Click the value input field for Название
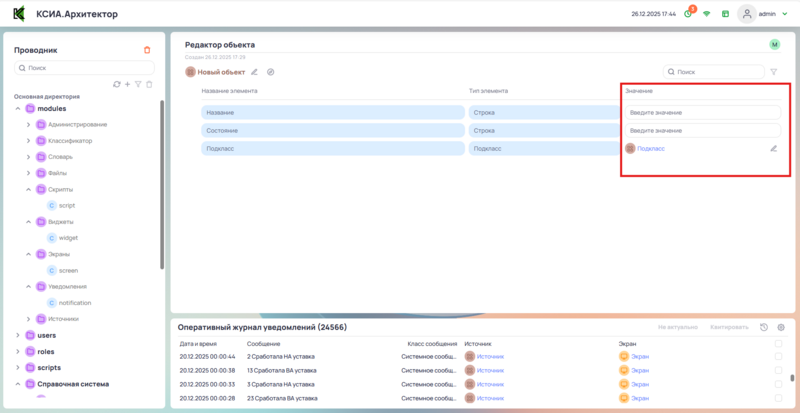 click(x=704, y=113)
